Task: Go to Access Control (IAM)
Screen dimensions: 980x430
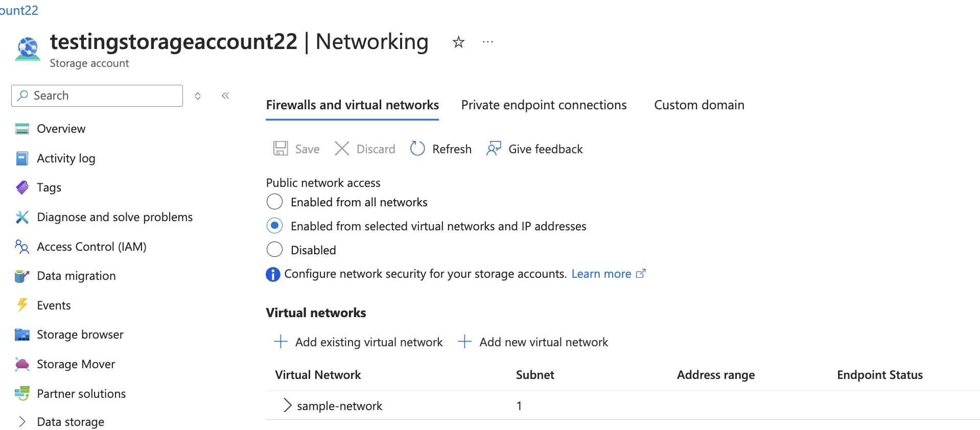Action: point(81,247)
